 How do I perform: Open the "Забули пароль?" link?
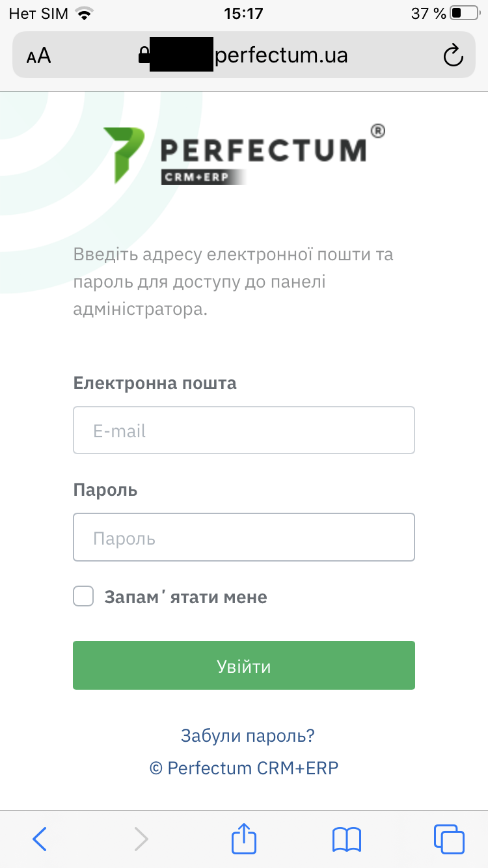[x=248, y=736]
